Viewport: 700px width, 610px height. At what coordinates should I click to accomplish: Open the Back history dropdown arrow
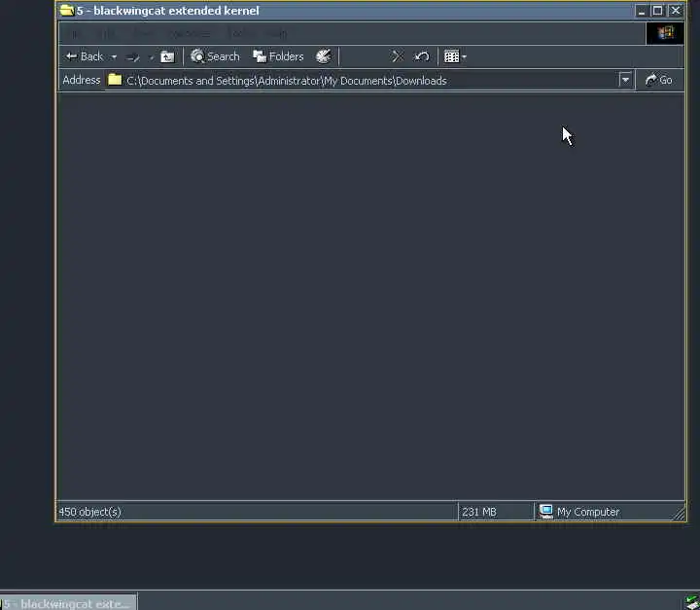tap(114, 56)
